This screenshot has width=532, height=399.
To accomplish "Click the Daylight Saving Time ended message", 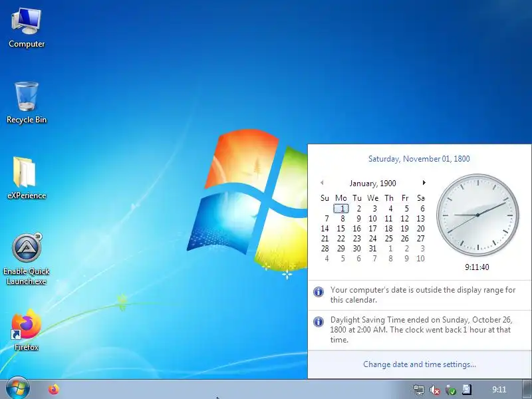I will pyautogui.click(x=422, y=330).
